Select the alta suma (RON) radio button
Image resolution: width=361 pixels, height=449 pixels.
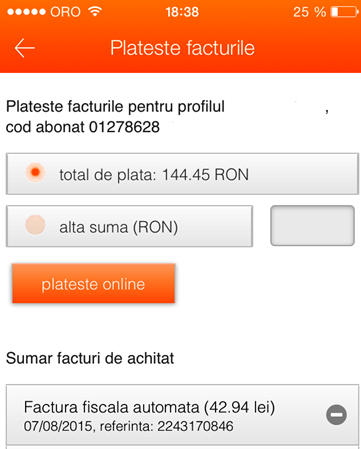(35, 225)
